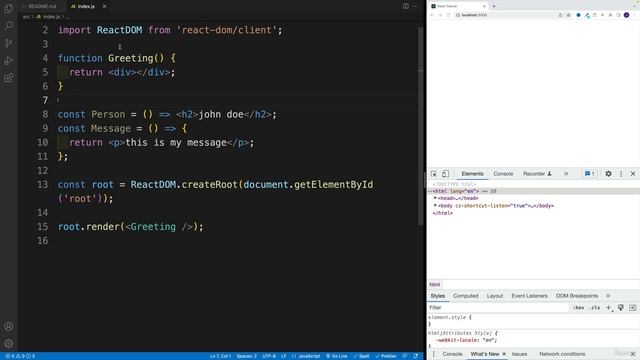This screenshot has width=640, height=360.
Task: Open the Extensions puzzle icon in Chrome
Action: (x=611, y=15)
